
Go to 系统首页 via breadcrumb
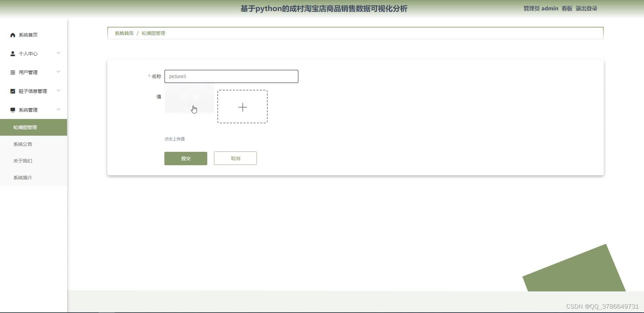coord(124,33)
